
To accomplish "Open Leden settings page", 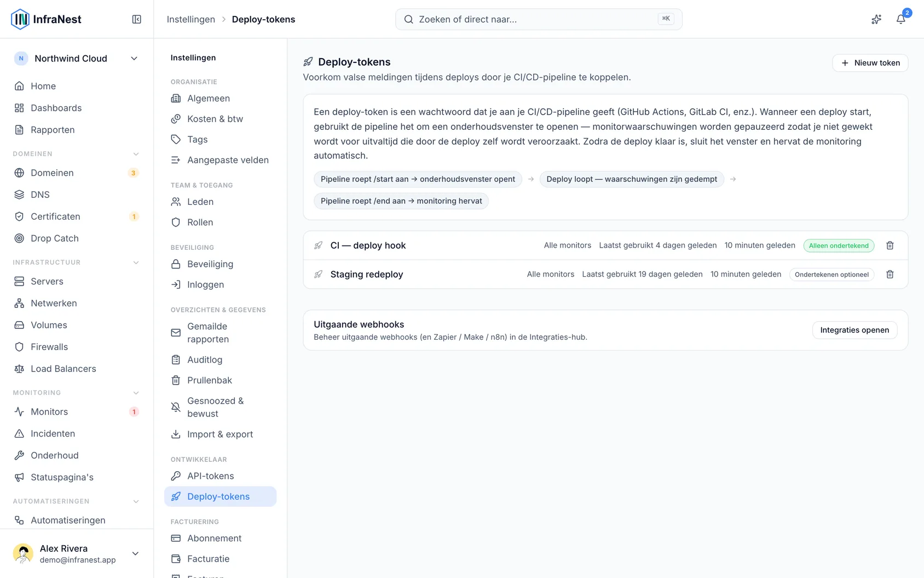I will click(x=220, y=202).
